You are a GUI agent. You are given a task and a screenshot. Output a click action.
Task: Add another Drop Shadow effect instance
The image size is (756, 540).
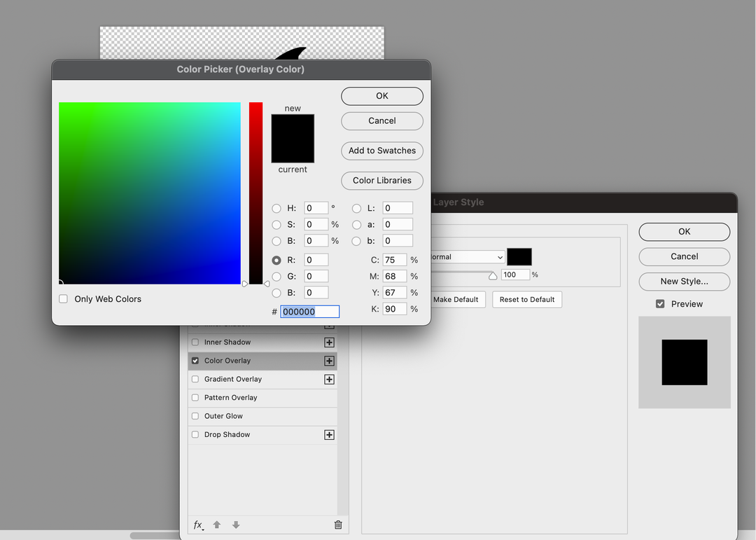(x=329, y=434)
